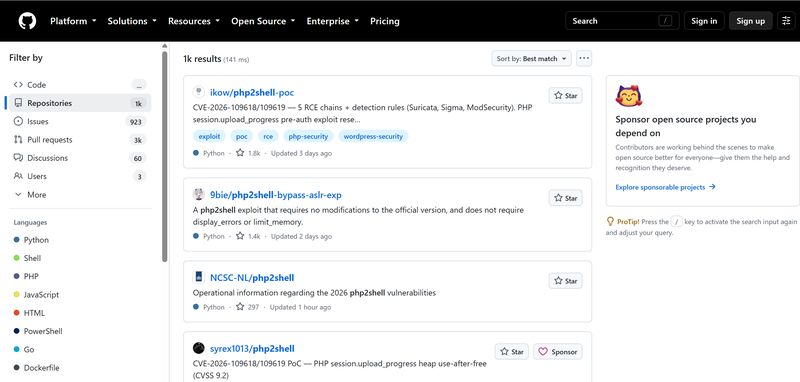Open the Sort by Best match dropdown
This screenshot has height=382, width=800.
coord(532,59)
